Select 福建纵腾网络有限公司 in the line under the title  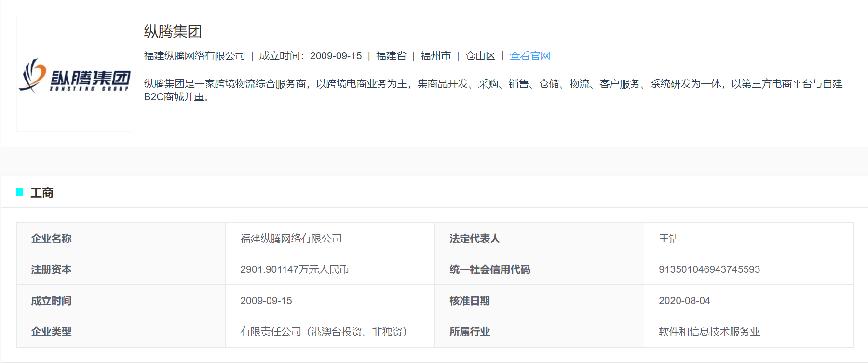194,56
